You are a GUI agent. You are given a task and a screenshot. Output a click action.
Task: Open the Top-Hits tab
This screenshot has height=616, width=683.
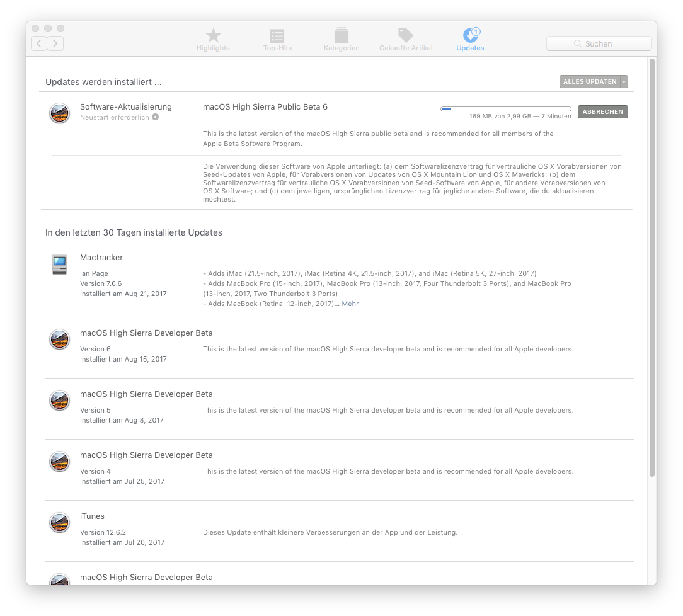click(x=277, y=40)
